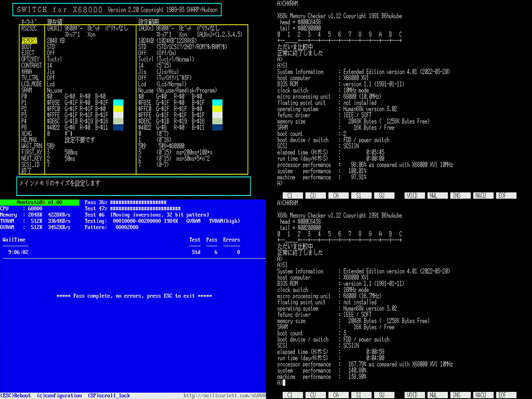This screenshot has width=532, height=399.
Task: Click the Pass complete, no errors message
Action: click(x=134, y=296)
